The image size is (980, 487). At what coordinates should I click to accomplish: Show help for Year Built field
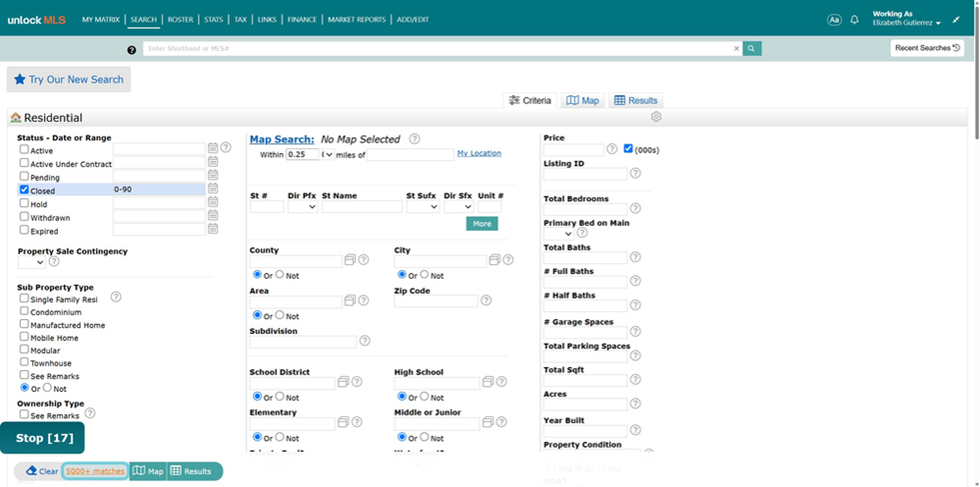635,430
